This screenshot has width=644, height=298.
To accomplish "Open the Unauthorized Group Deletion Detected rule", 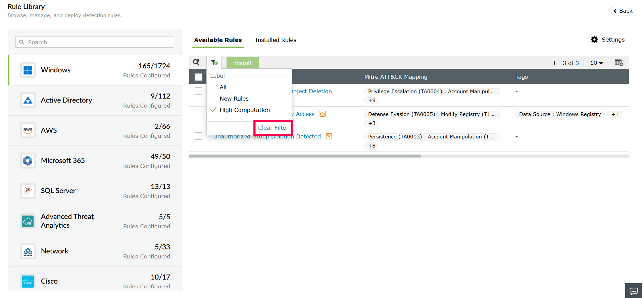I will pyautogui.click(x=267, y=136).
